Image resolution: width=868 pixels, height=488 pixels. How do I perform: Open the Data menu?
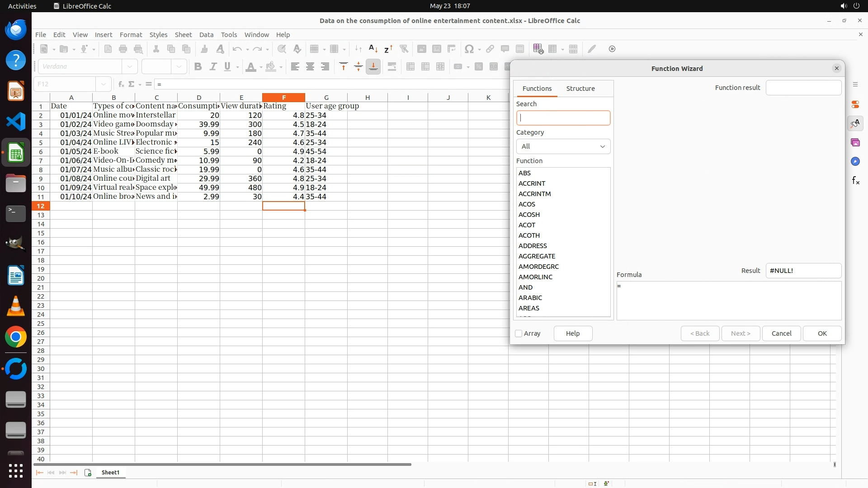(206, 35)
